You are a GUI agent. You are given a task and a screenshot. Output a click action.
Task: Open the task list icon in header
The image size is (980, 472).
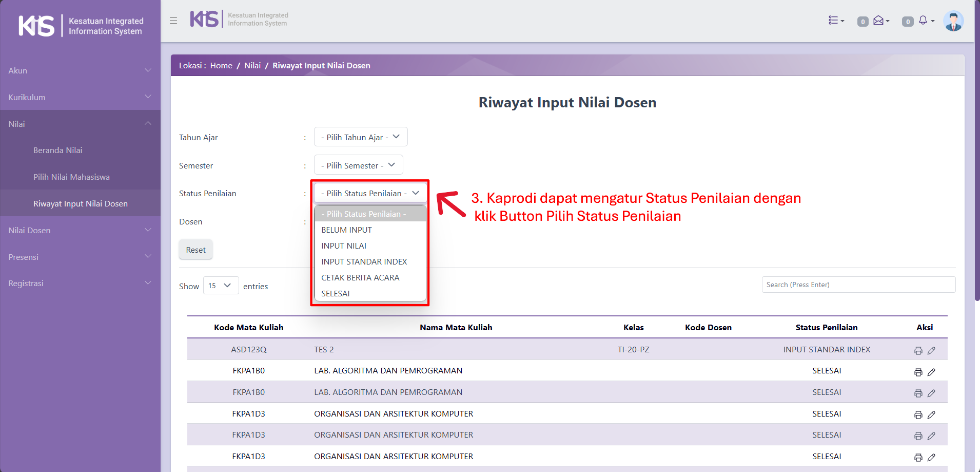[x=835, y=21]
